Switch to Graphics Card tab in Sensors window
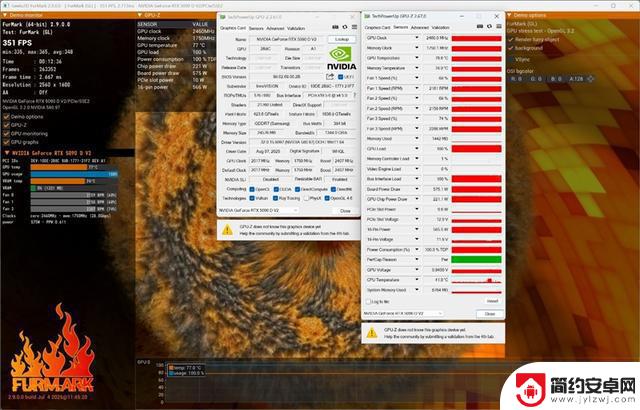Screen dimensions: 640x410 (378, 27)
